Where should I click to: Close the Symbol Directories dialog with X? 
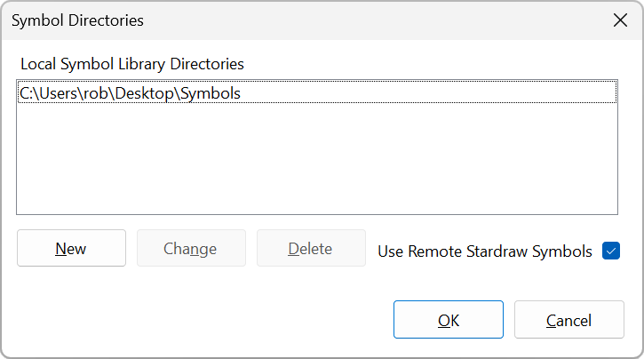[620, 20]
